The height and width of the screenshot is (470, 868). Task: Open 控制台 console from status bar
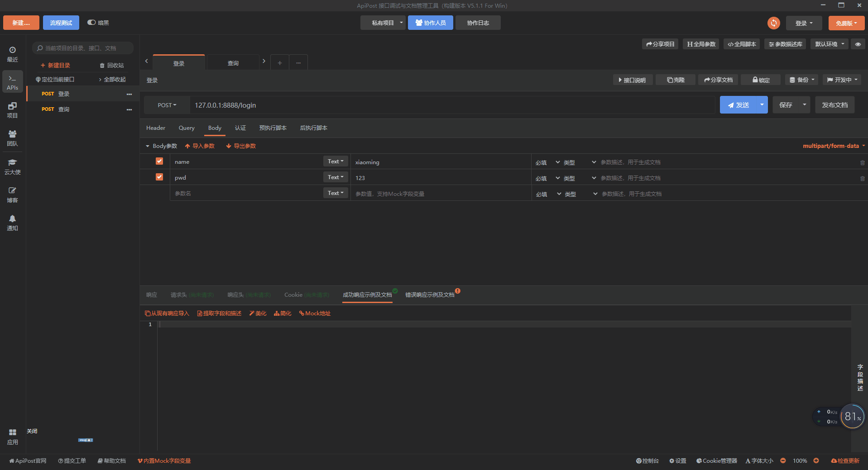pos(647,461)
